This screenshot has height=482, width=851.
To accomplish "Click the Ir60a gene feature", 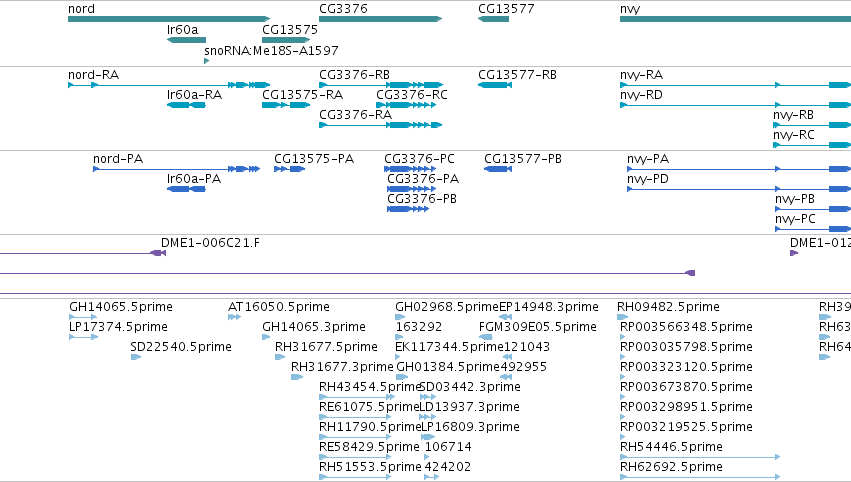I will (x=186, y=40).
